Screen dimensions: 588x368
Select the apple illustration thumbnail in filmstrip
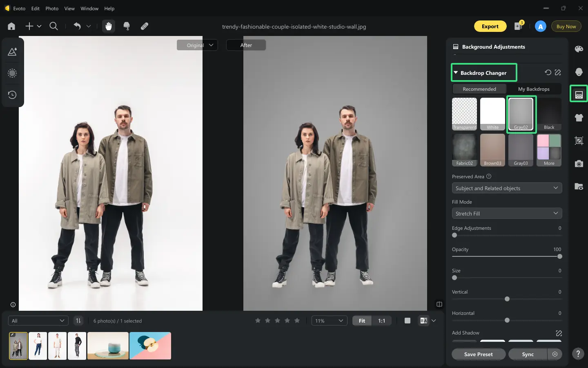[150, 346]
